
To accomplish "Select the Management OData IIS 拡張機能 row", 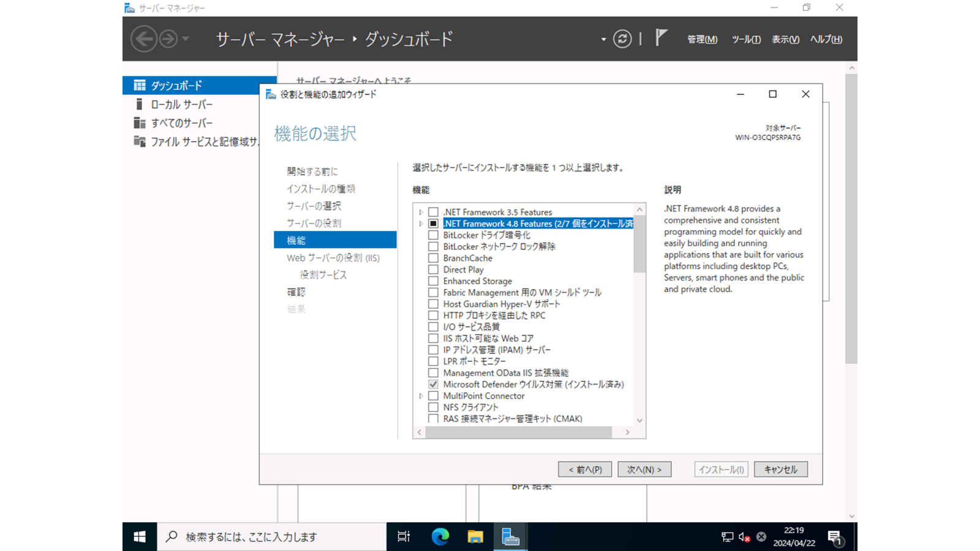I will coord(506,373).
